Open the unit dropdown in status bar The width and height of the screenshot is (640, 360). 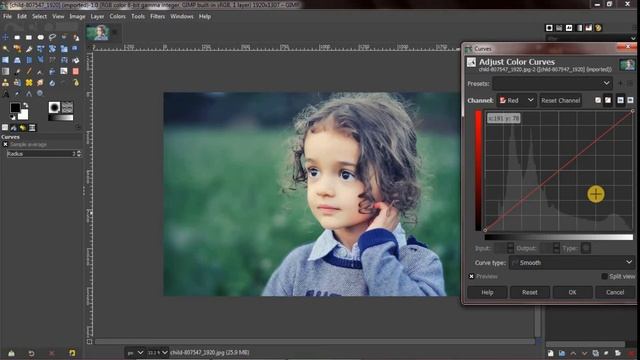pyautogui.click(x=136, y=352)
